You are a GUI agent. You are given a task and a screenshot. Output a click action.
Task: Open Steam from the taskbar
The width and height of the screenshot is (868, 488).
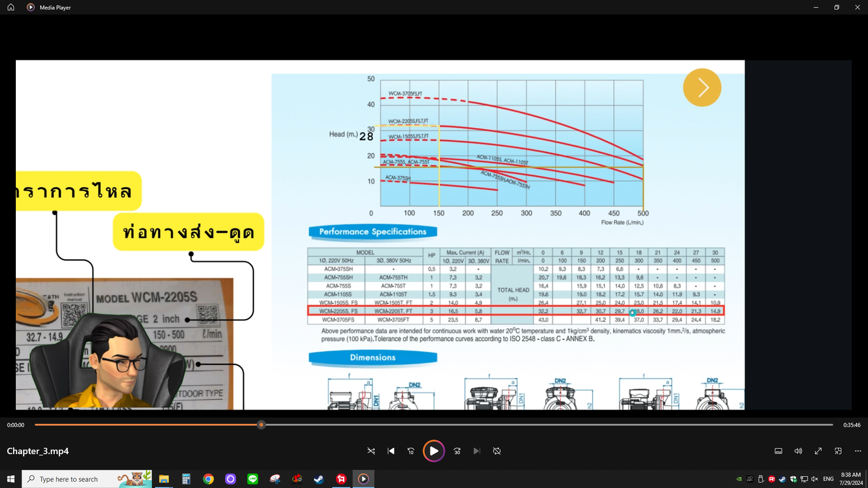click(319, 479)
